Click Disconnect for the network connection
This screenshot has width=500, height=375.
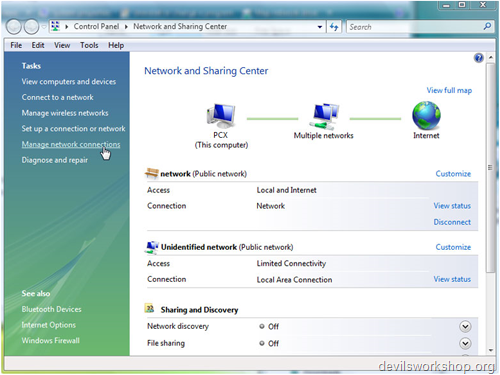(x=452, y=222)
